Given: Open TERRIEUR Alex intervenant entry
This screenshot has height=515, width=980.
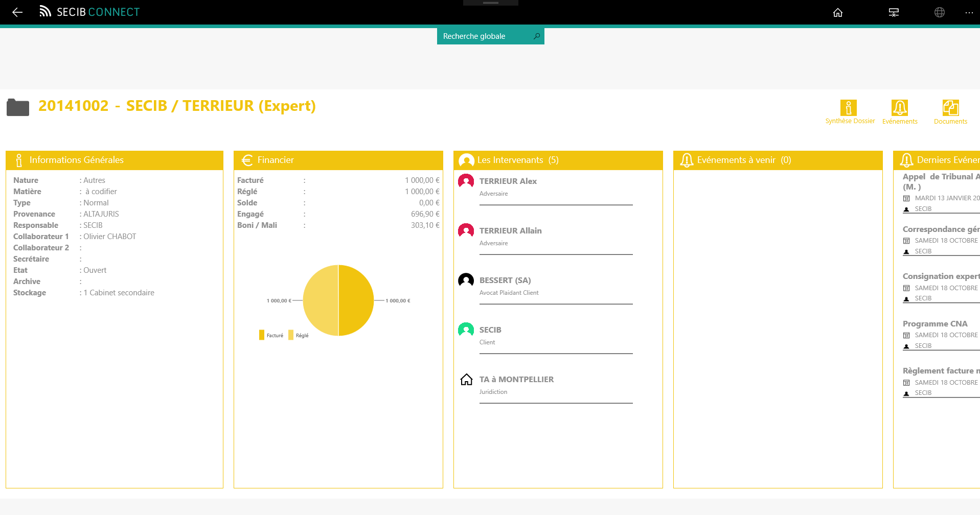Looking at the screenshot, I should [545, 189].
